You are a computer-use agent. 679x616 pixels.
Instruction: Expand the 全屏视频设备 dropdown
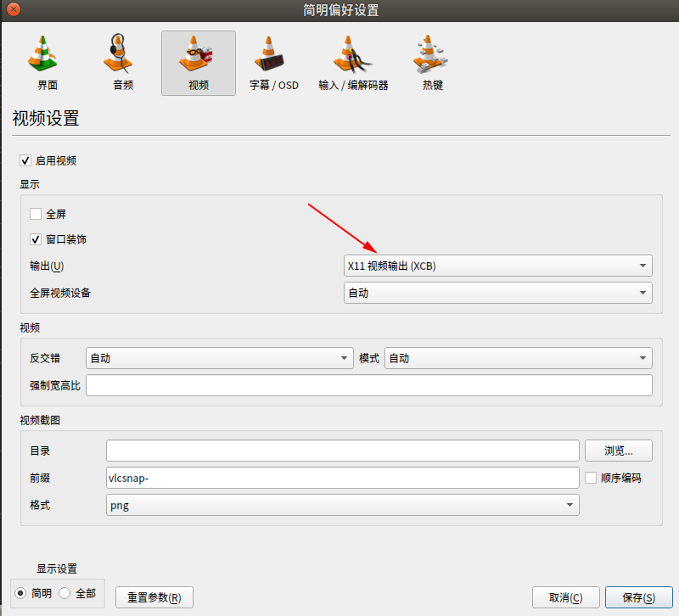497,293
